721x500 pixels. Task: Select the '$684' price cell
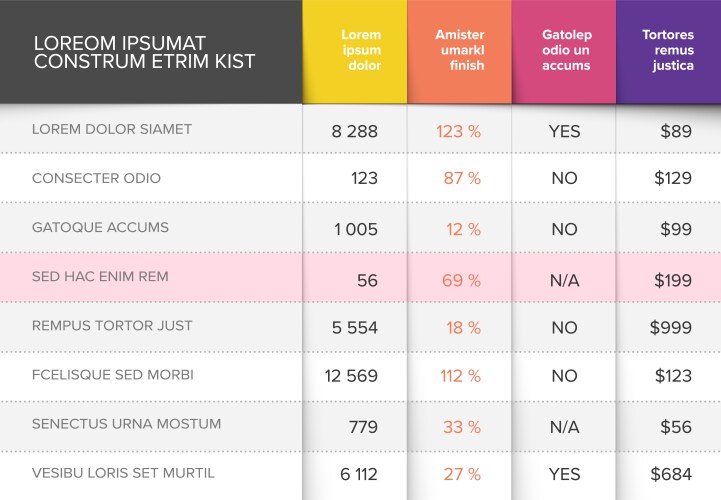[671, 474]
